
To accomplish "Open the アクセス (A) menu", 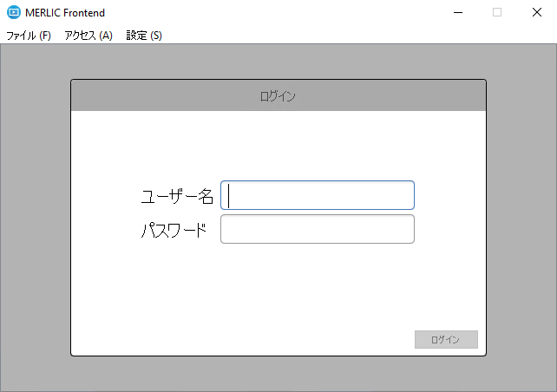I will pyautogui.click(x=88, y=36).
